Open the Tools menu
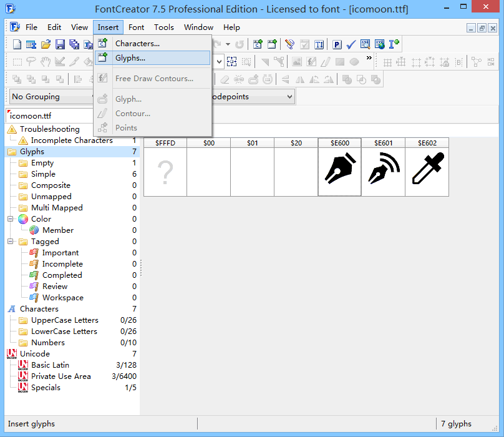Viewport: 504px width, 437px height. click(164, 27)
